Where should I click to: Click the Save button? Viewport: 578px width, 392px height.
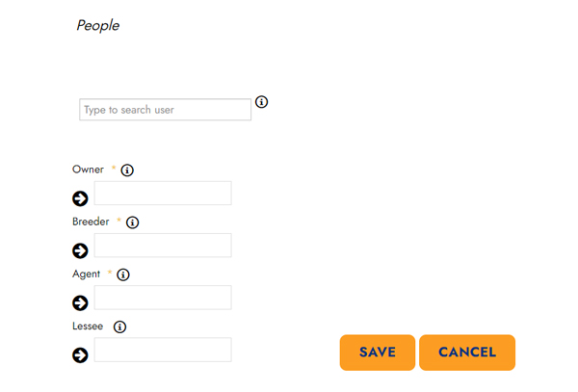tap(378, 353)
